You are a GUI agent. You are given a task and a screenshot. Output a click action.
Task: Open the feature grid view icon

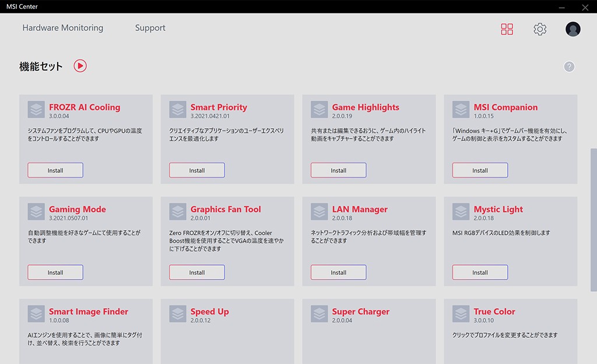tap(507, 29)
